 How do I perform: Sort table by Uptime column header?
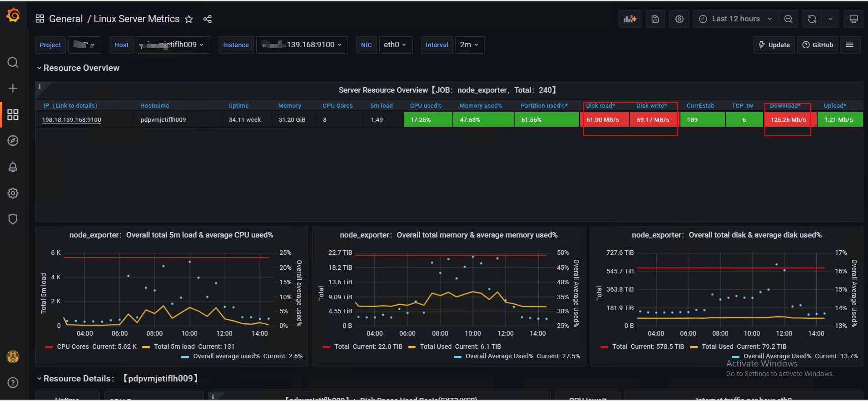point(238,106)
